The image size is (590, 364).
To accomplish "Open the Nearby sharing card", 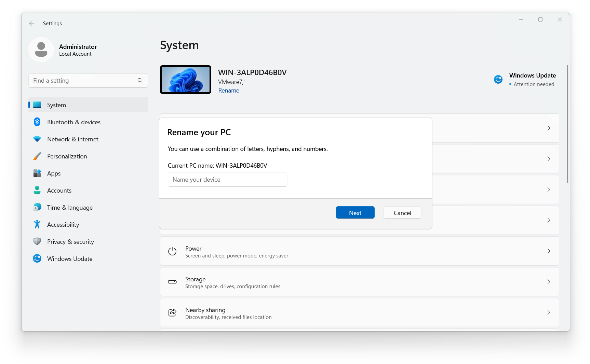I will pos(359,313).
